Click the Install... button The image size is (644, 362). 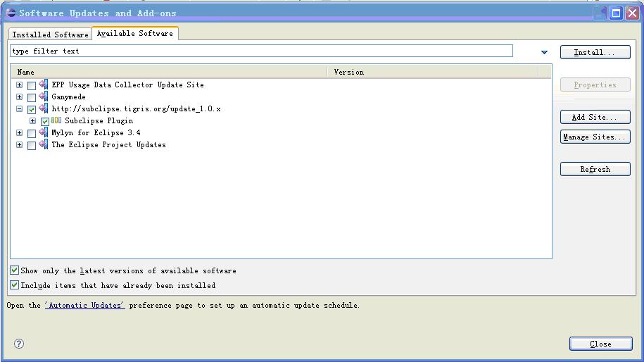point(595,52)
